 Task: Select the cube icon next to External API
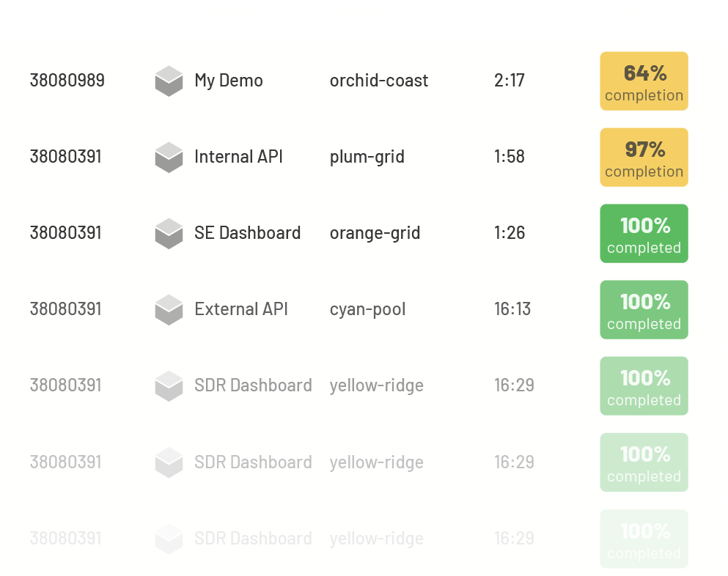tap(169, 309)
